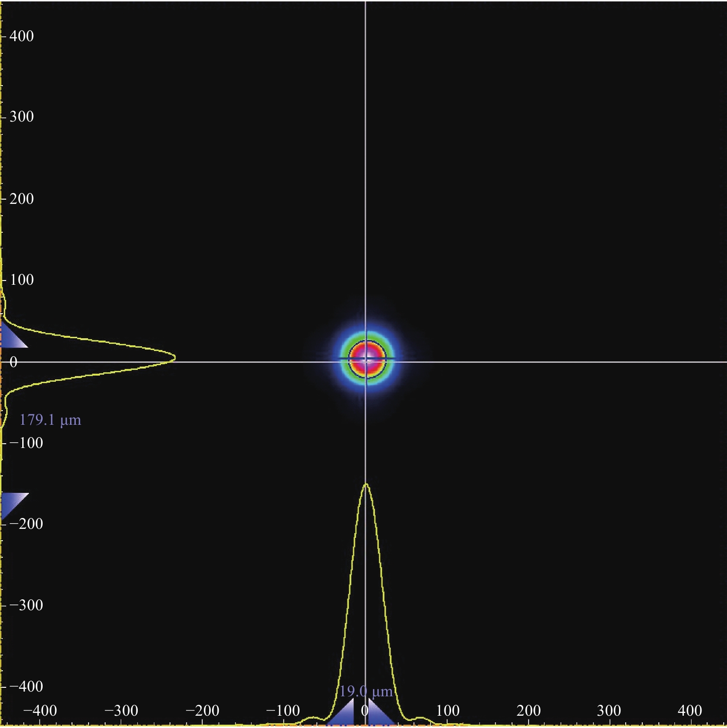Click the −300 label on the horizontal axis
The width and height of the screenshot is (727, 728).
tap(121, 710)
